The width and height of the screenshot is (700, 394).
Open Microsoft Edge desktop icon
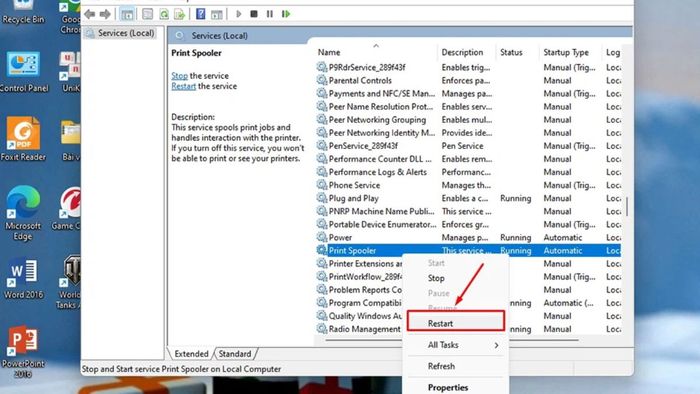coord(23,213)
